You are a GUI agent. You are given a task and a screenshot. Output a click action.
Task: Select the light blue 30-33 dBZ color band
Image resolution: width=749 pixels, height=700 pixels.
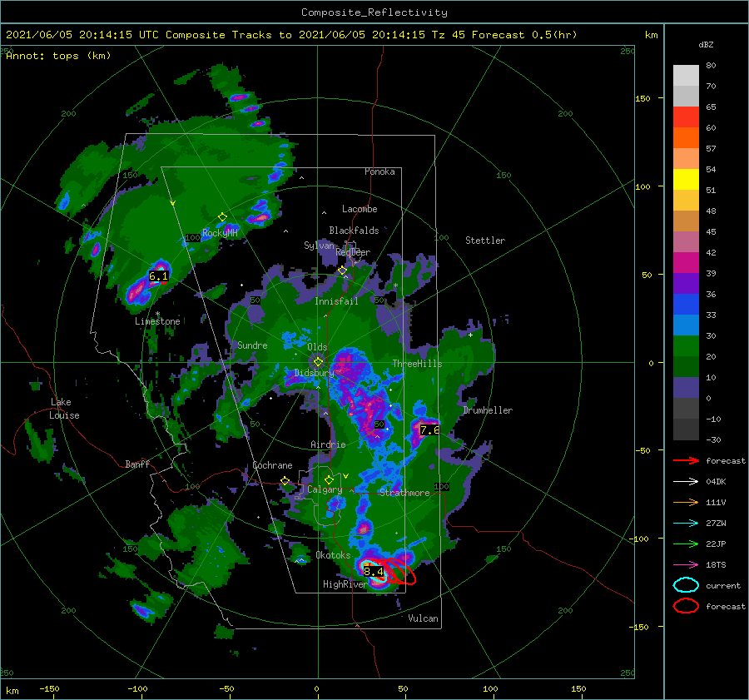[686, 325]
